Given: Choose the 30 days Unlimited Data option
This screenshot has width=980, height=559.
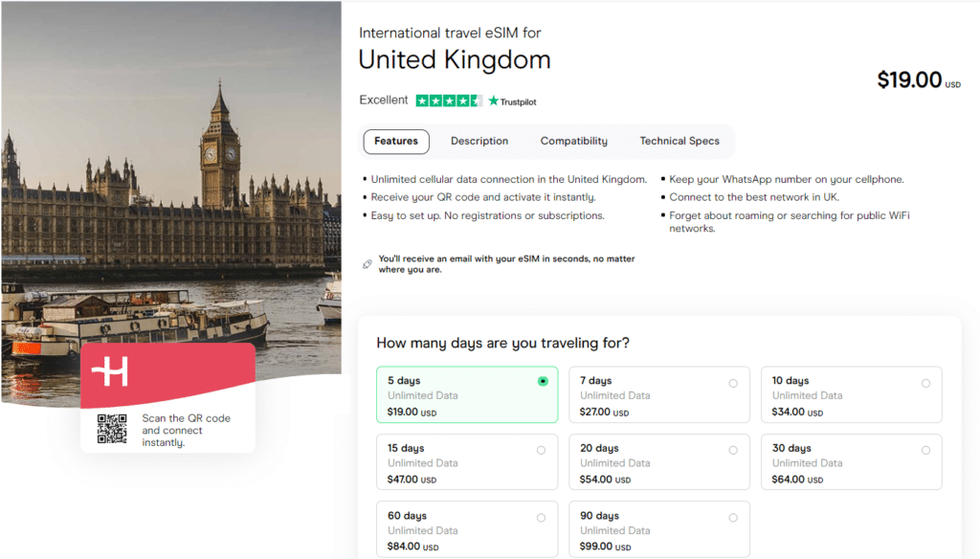Looking at the screenshot, I should point(925,449).
